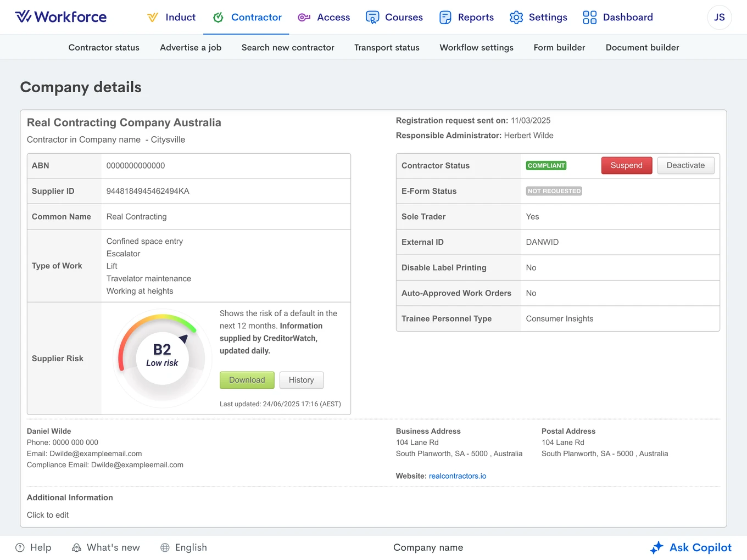The width and height of the screenshot is (747, 560).
Task: Open the Workflow settings tab
Action: (476, 47)
